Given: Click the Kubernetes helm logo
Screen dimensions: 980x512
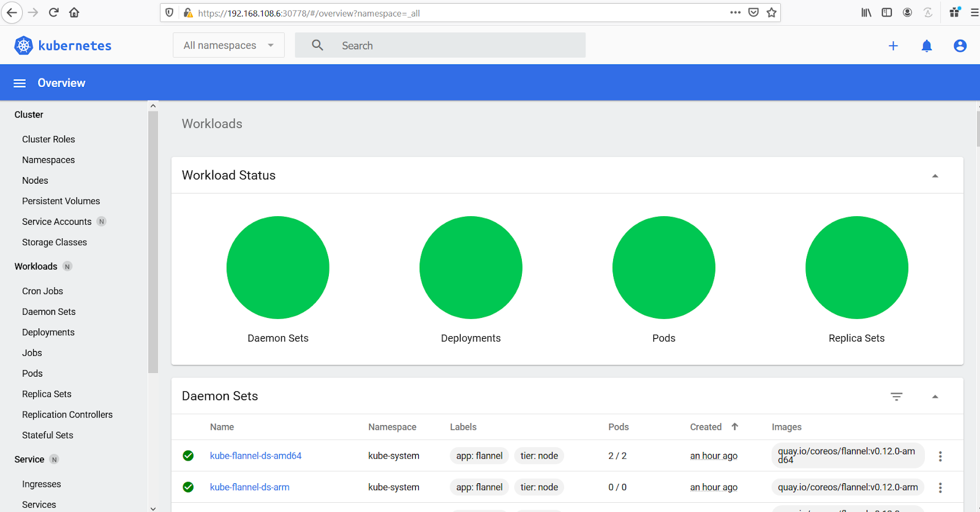Looking at the screenshot, I should (23, 45).
